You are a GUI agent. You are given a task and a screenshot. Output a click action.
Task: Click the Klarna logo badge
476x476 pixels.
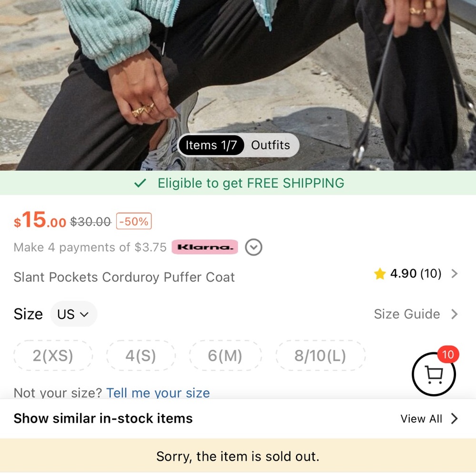tap(205, 247)
